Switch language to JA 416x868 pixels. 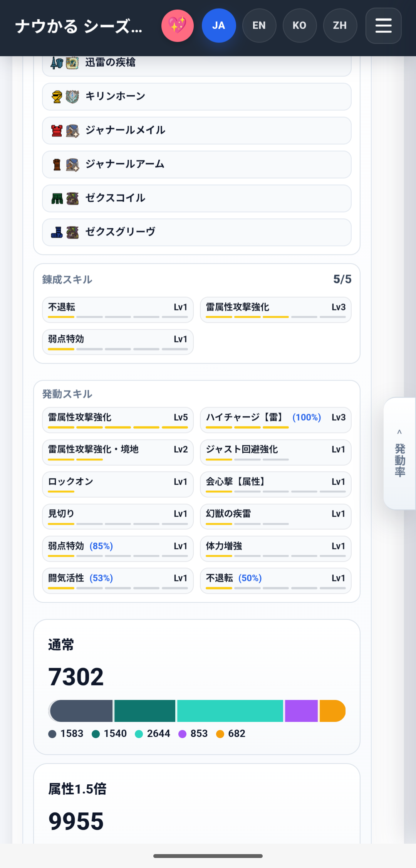(x=219, y=26)
